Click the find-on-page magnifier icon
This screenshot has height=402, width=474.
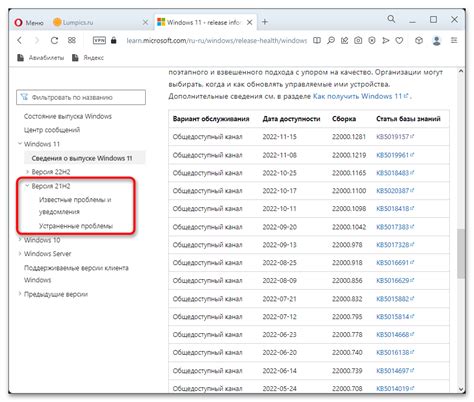[x=331, y=40]
